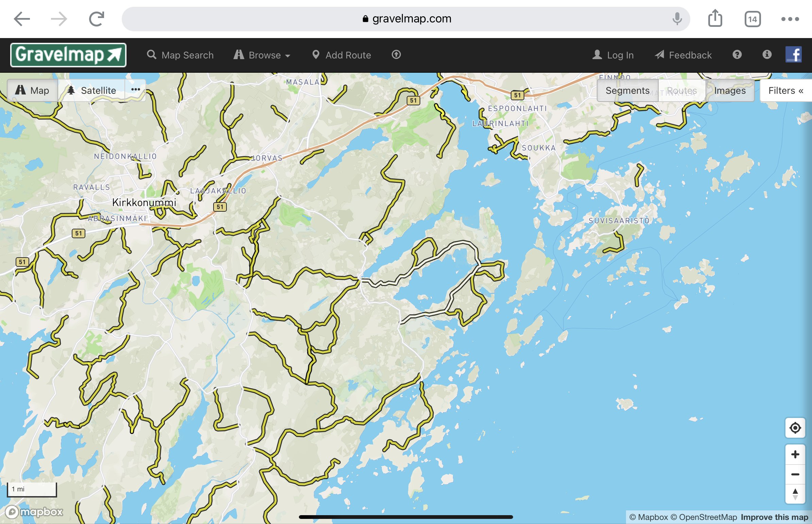This screenshot has width=812, height=524.
Task: Zoom out with the minus button
Action: point(795,474)
